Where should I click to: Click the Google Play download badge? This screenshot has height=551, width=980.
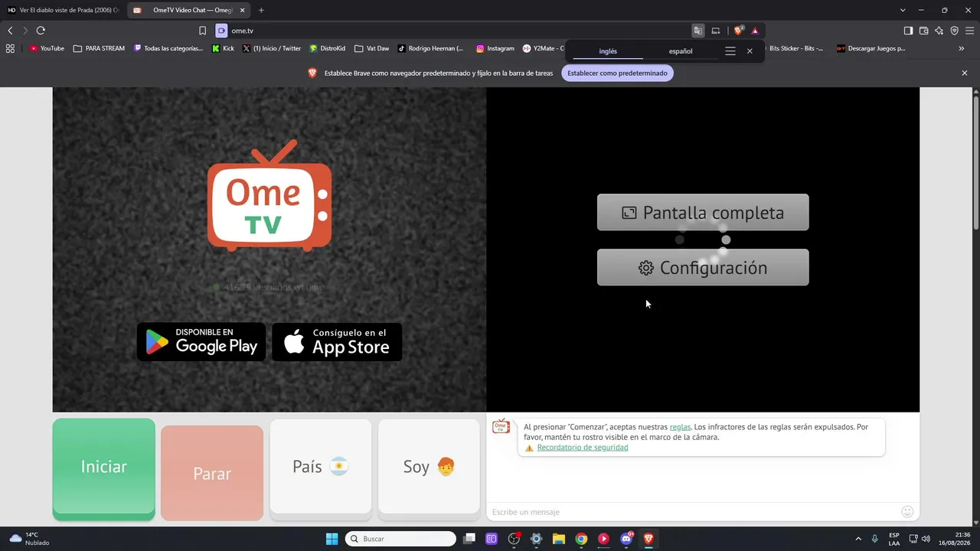(x=201, y=342)
